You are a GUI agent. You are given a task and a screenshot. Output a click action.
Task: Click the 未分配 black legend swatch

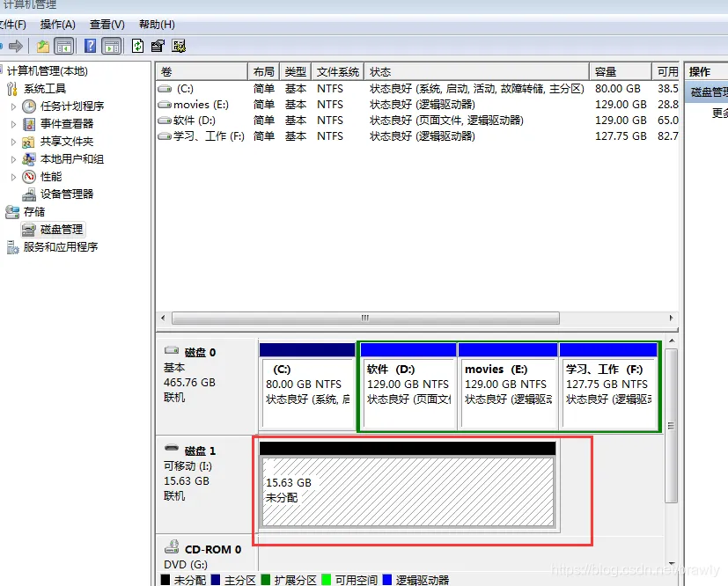[165, 580]
